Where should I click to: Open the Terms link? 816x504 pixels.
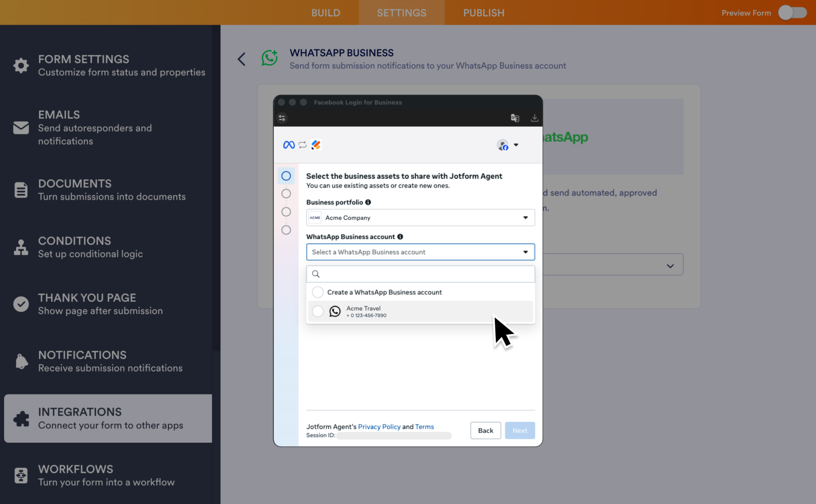click(424, 427)
